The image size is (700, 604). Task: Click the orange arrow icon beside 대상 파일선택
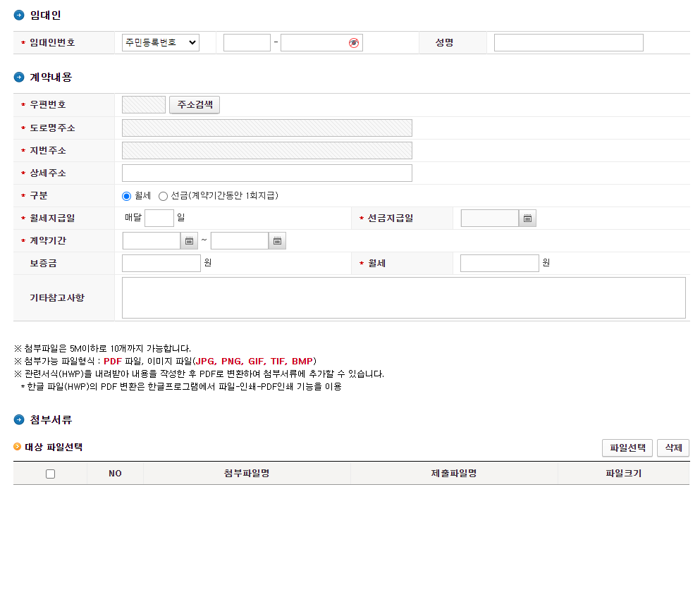tap(18, 446)
